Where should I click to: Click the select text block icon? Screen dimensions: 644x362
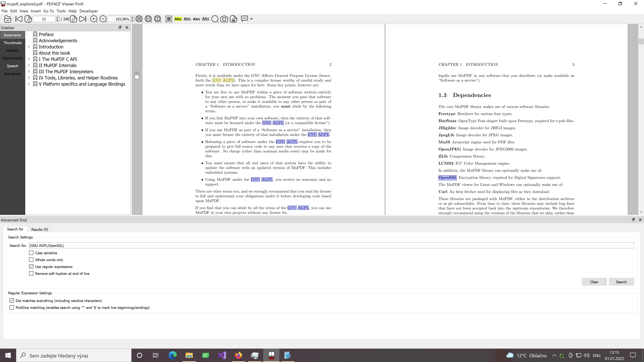[x=169, y=19]
